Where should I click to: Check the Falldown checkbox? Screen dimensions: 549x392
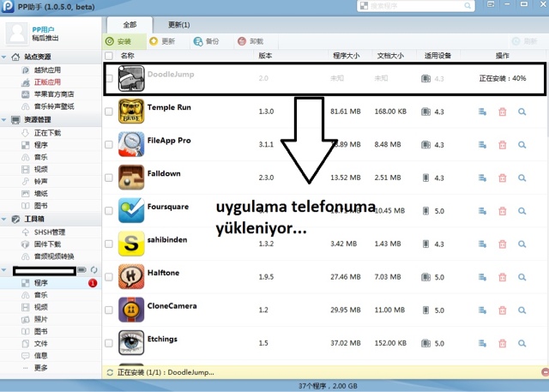coord(109,178)
